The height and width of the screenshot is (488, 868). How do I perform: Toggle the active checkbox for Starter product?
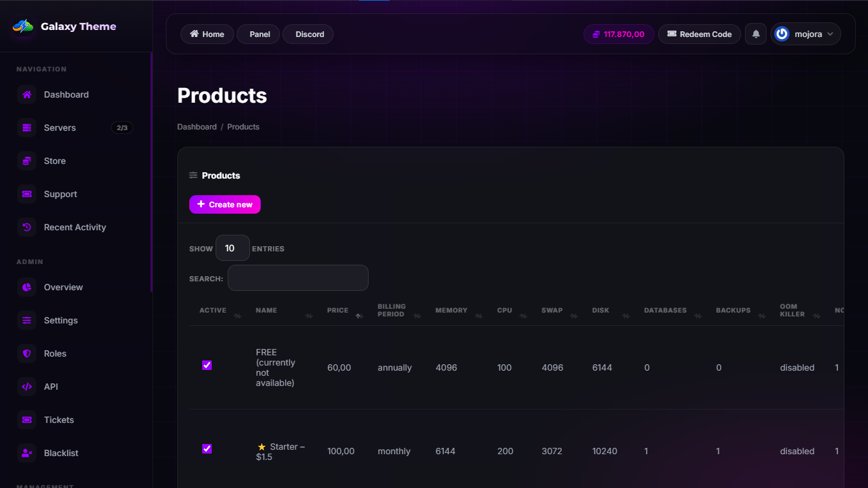(207, 448)
